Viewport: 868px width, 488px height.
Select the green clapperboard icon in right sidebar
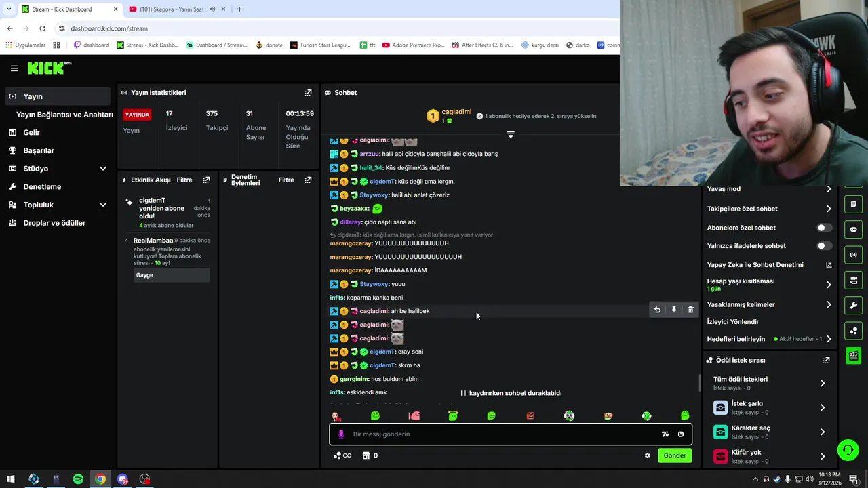click(x=854, y=356)
